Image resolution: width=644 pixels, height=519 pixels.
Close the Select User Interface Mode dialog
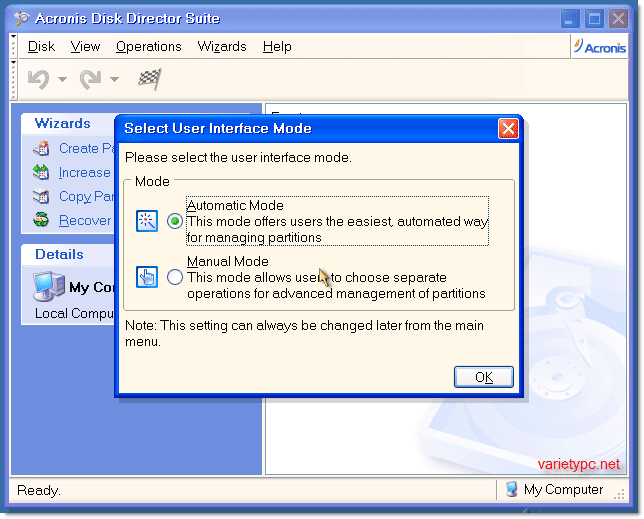[508, 129]
